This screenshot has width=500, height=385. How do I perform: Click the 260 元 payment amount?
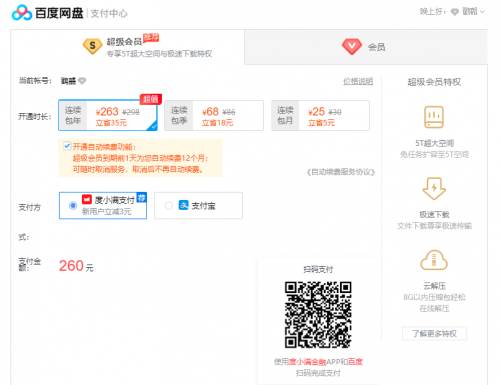(x=76, y=266)
